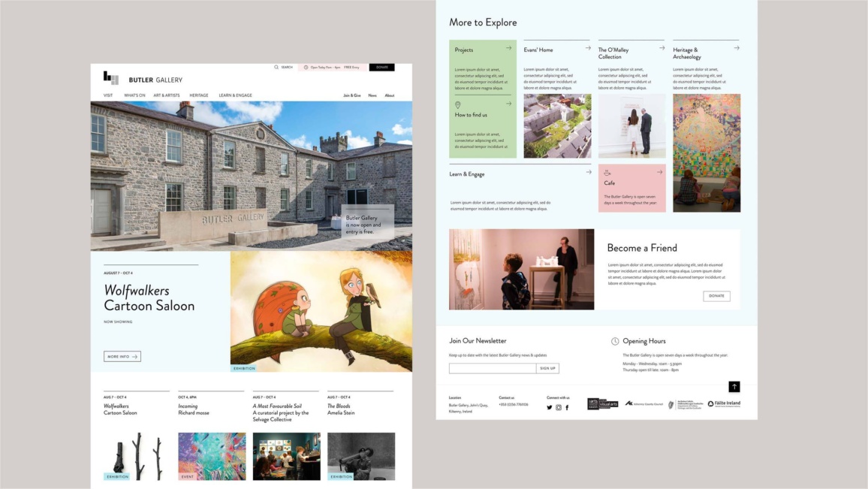Viewport: 868px width, 489px height.
Task: Open Evans' Home using its arrow
Action: (x=588, y=48)
